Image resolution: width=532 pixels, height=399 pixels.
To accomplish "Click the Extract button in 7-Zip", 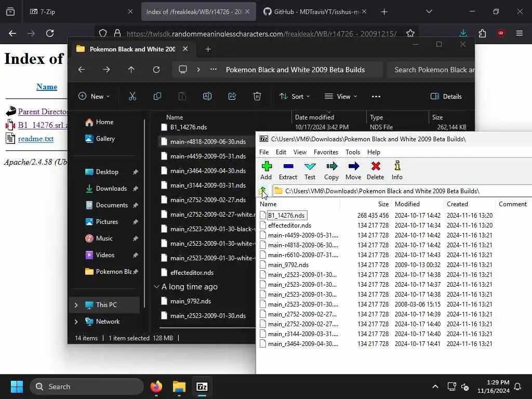I will pos(288,170).
